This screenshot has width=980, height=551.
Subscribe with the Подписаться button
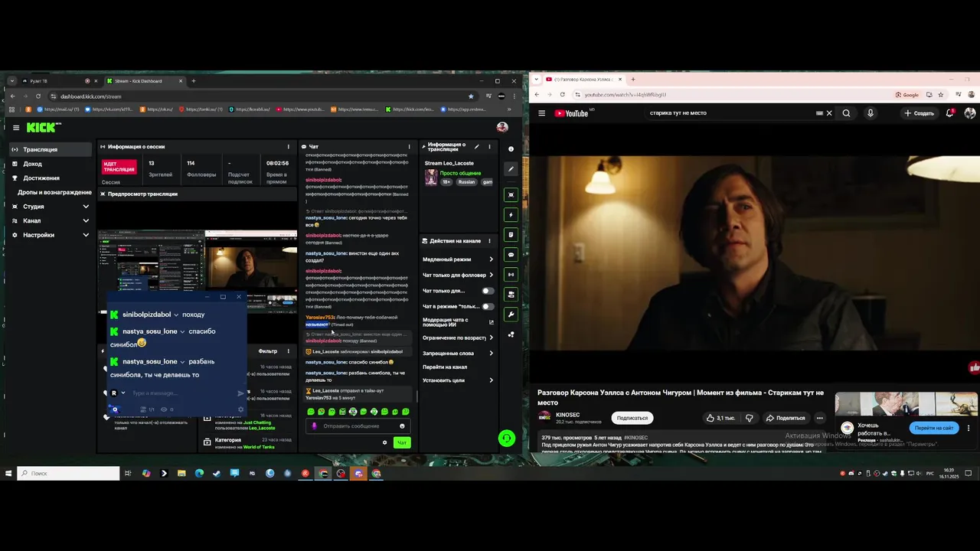632,418
